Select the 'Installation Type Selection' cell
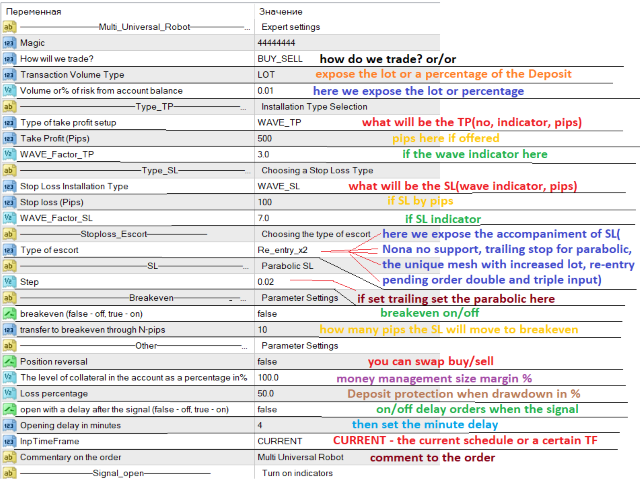Image resolution: width=640 pixels, height=480 pixels. click(314, 107)
